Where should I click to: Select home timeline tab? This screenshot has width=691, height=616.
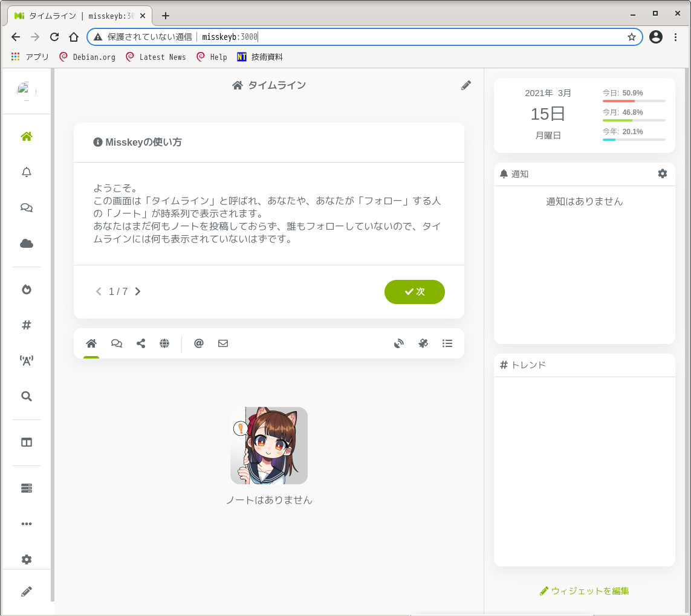pyautogui.click(x=91, y=343)
